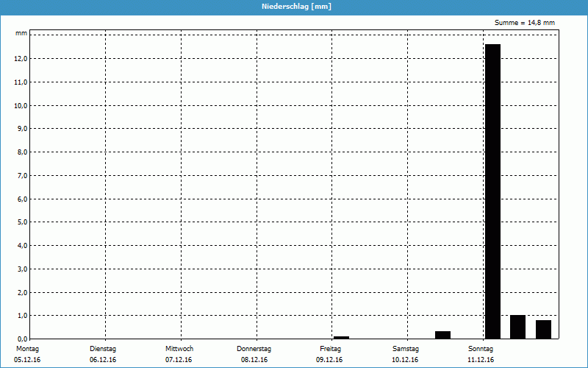Click the mm unit label above y-axis
This screenshot has height=368, width=588.
pos(21,34)
